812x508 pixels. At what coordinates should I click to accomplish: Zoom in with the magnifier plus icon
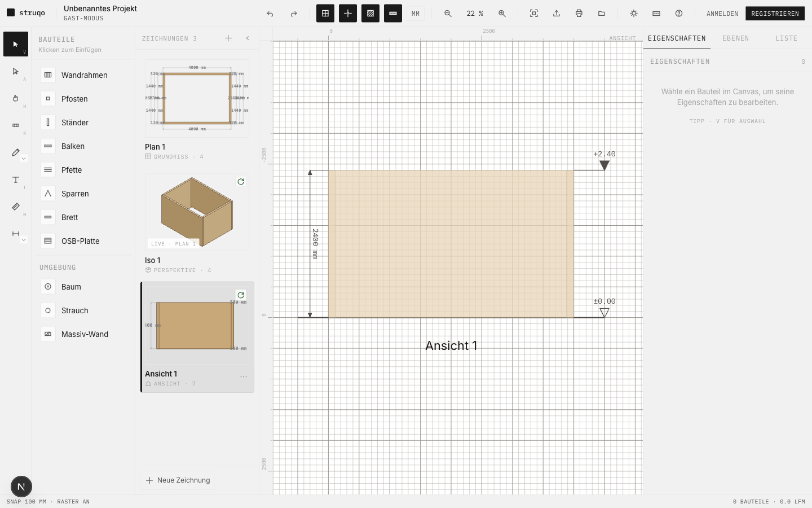(502, 14)
